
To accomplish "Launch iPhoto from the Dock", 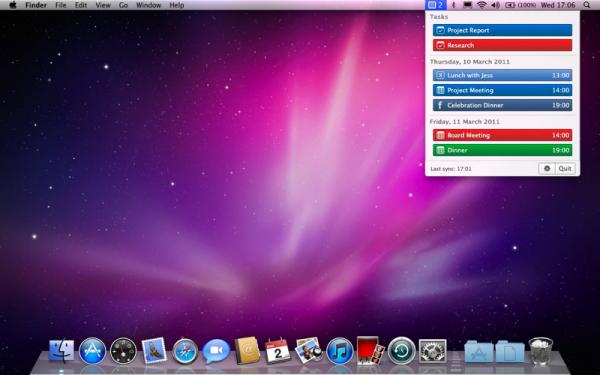I will pos(309,350).
